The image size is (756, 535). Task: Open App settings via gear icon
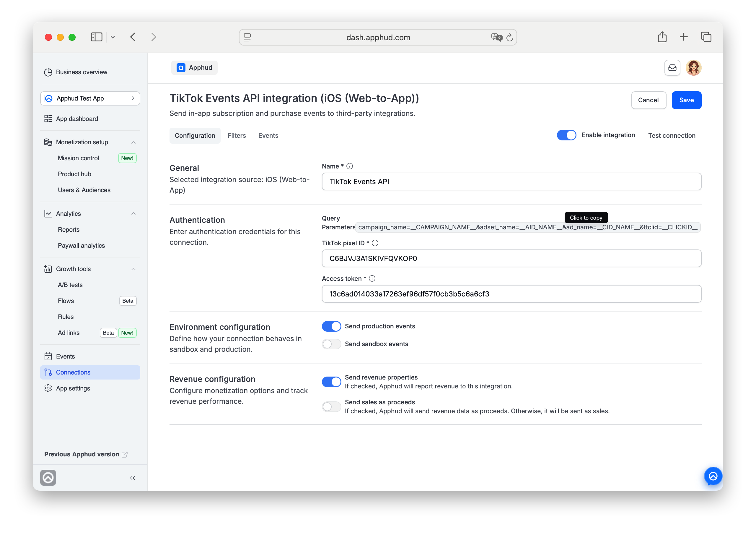coord(48,388)
